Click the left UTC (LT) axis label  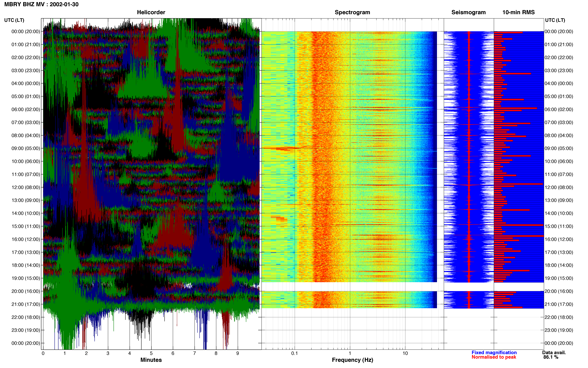pos(14,20)
